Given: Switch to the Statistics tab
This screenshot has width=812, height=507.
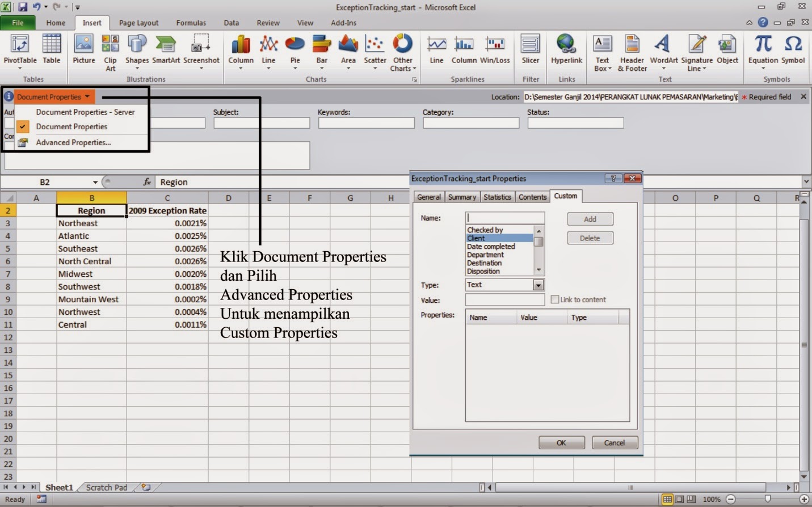Looking at the screenshot, I should (497, 197).
